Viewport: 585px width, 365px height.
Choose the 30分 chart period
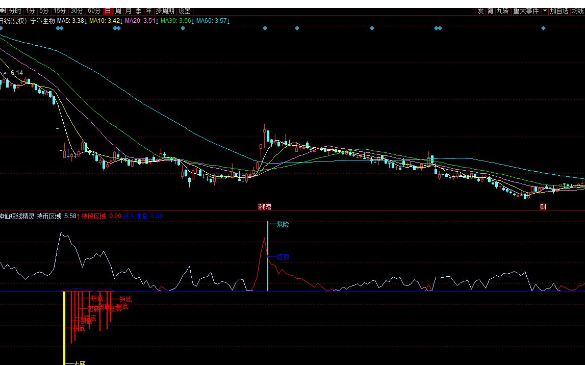pyautogui.click(x=77, y=11)
